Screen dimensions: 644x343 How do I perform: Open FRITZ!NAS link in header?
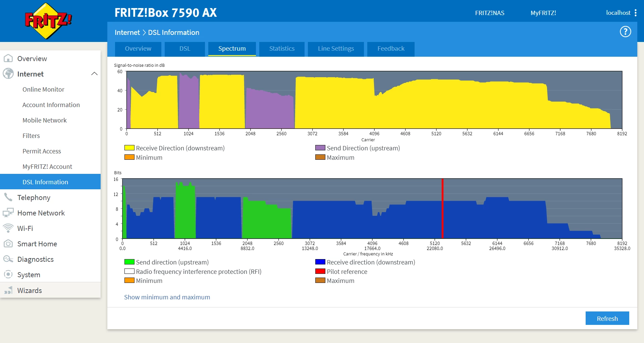[490, 13]
